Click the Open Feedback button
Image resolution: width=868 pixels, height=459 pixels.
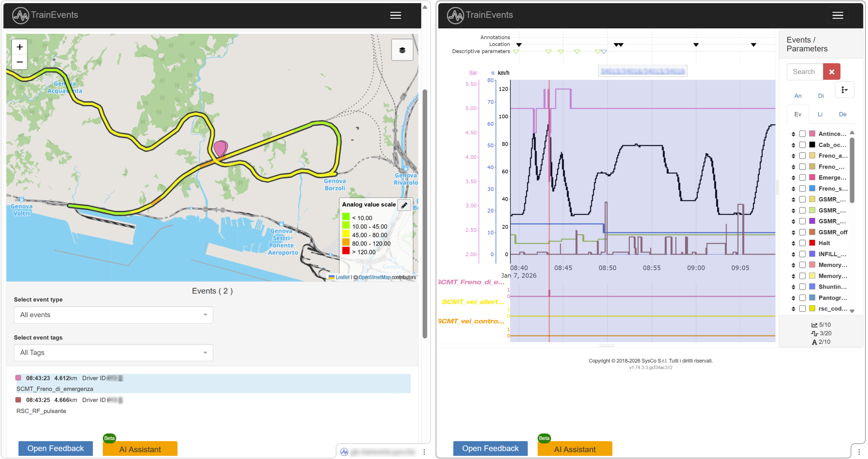click(55, 448)
